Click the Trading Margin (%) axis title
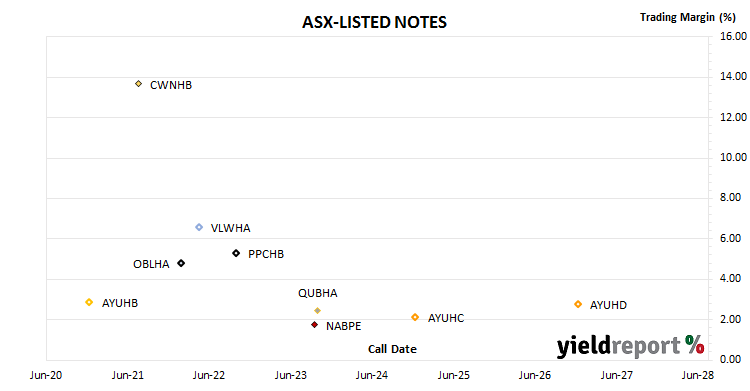Image resolution: width=750 pixels, height=391 pixels. pos(687,17)
